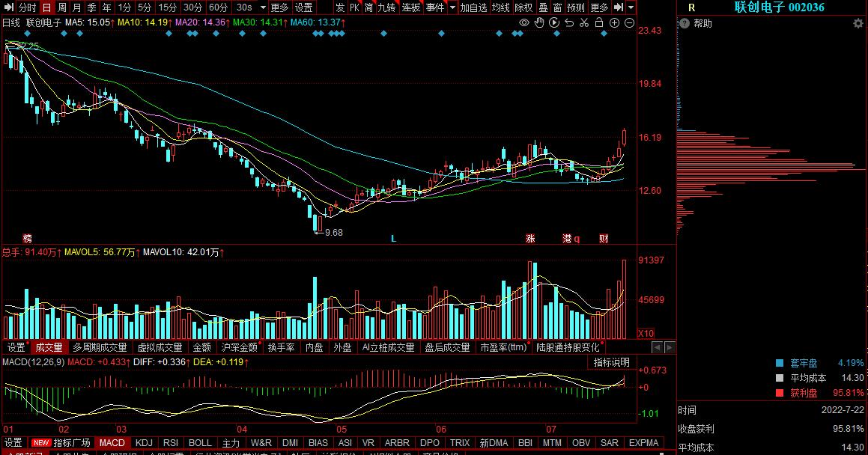
Task: Click the 发 toolbar button
Action: coord(341,7)
